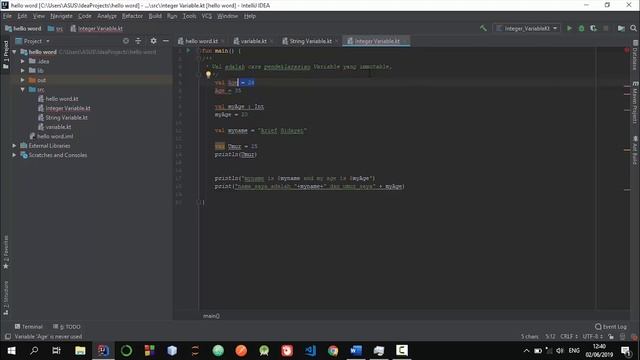Click Collapse All icon in Project panel
640x360 pixels.
coord(138,41)
